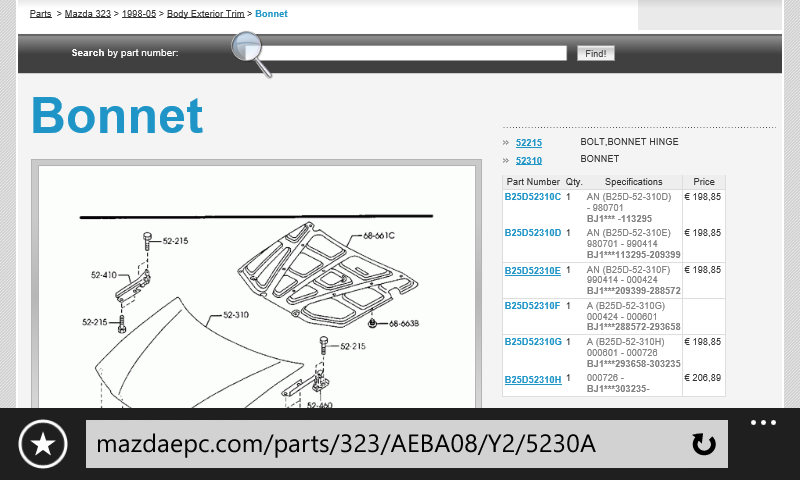Select part number B25D52310F
The image size is (800, 480).
tap(532, 306)
